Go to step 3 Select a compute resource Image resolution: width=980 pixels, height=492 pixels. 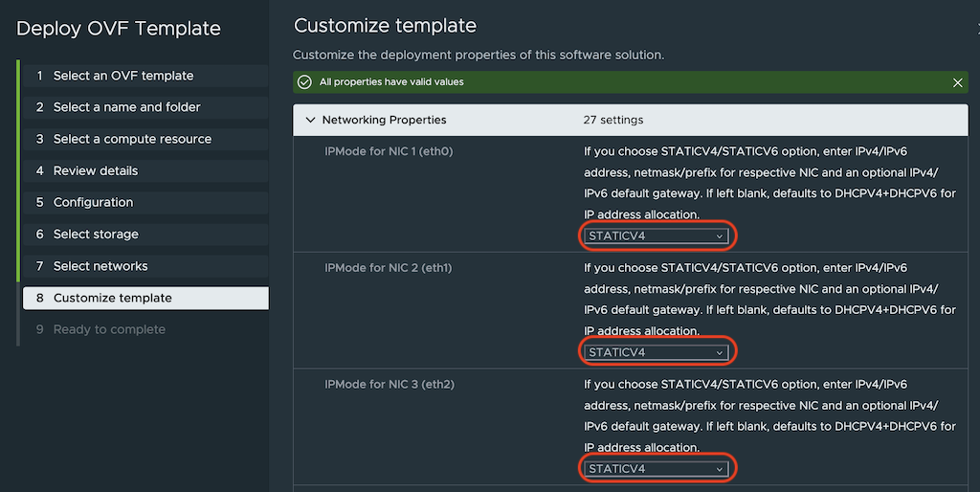tap(132, 139)
